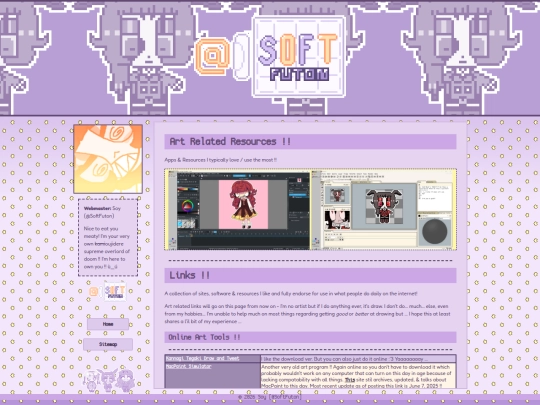Click the small @SoftFuton sidebar badge
The width and height of the screenshot is (540, 405).
pyautogui.click(x=108, y=291)
